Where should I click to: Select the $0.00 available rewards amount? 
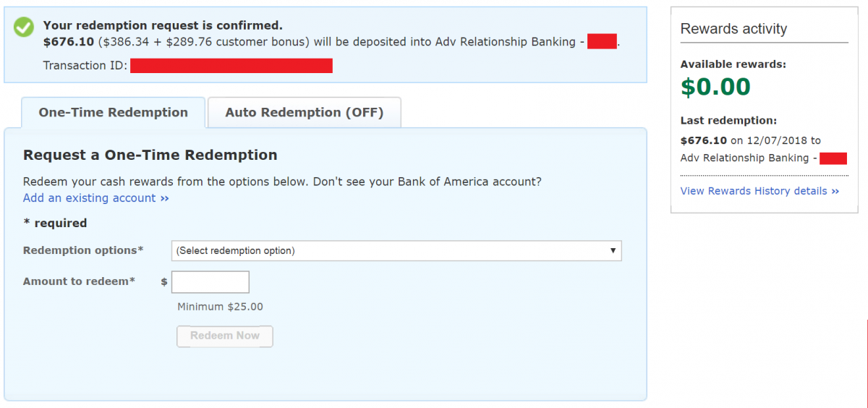point(715,87)
